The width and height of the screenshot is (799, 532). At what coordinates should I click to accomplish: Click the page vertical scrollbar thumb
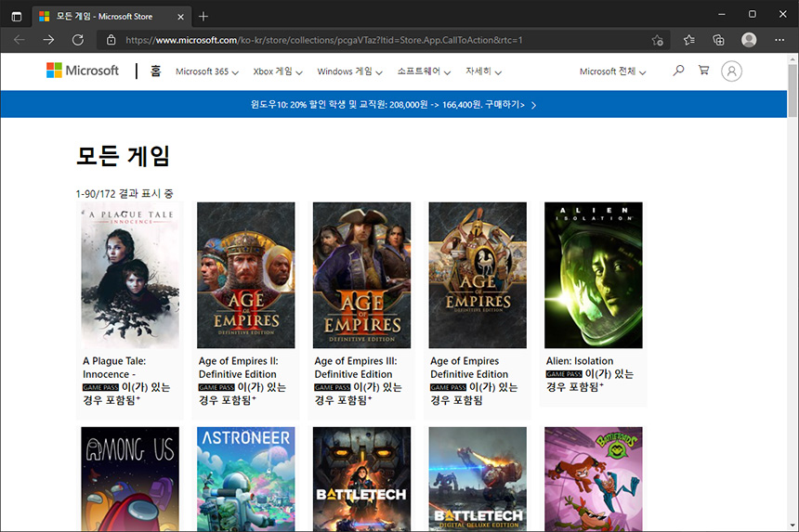pyautogui.click(x=792, y=92)
